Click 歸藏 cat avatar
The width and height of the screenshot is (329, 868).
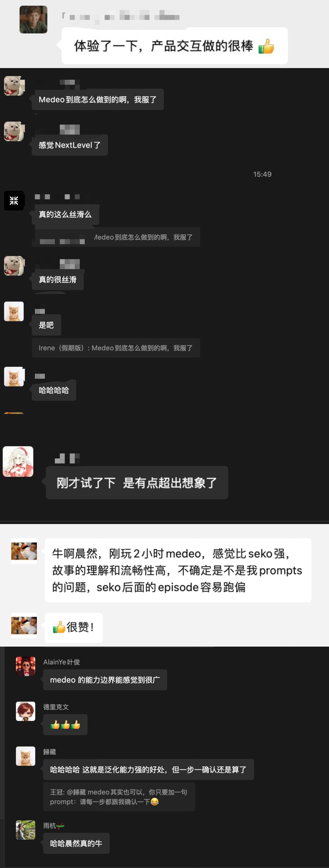click(25, 756)
